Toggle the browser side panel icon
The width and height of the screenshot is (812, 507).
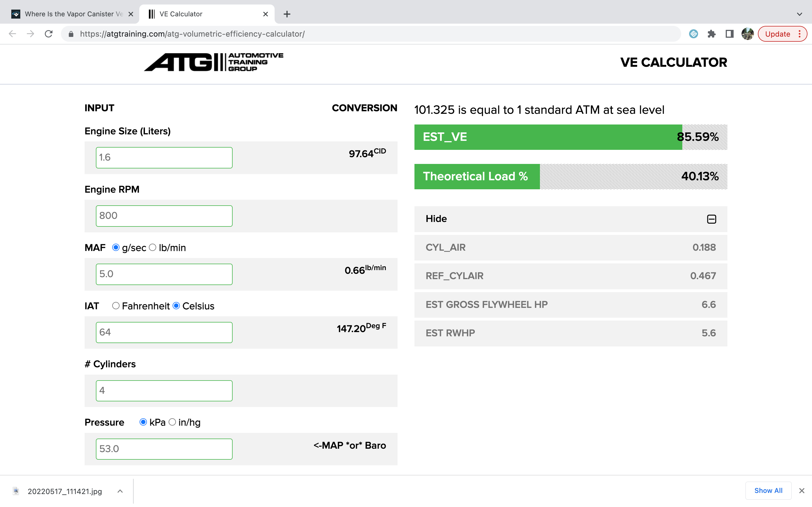tap(729, 34)
